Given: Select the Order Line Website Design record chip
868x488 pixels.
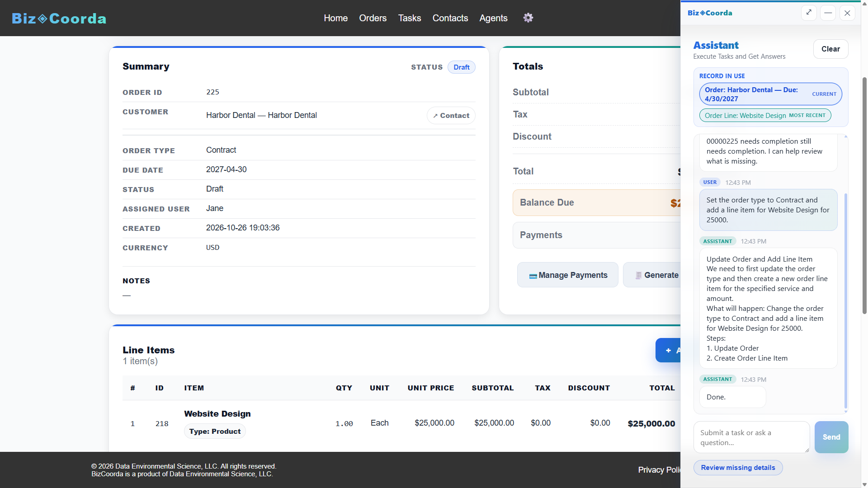Looking at the screenshot, I should click(x=765, y=115).
